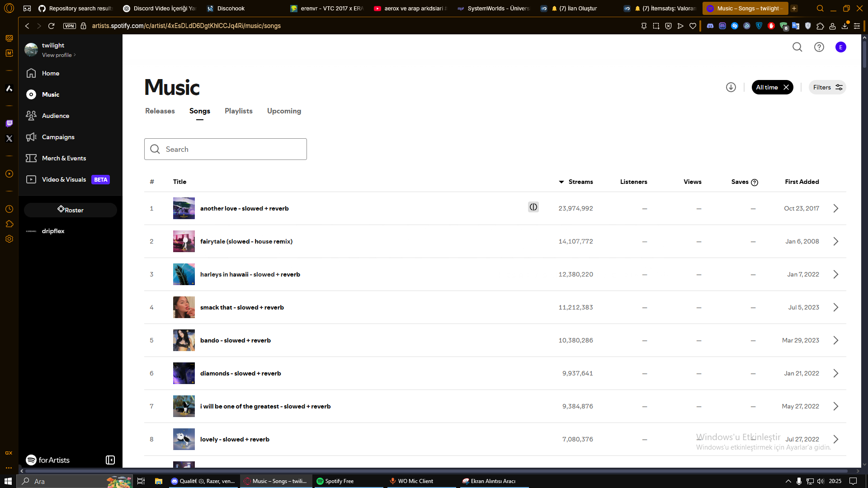Viewport: 868px width, 488px height.
Task: Expand the smack that row chevron
Action: coord(836,307)
